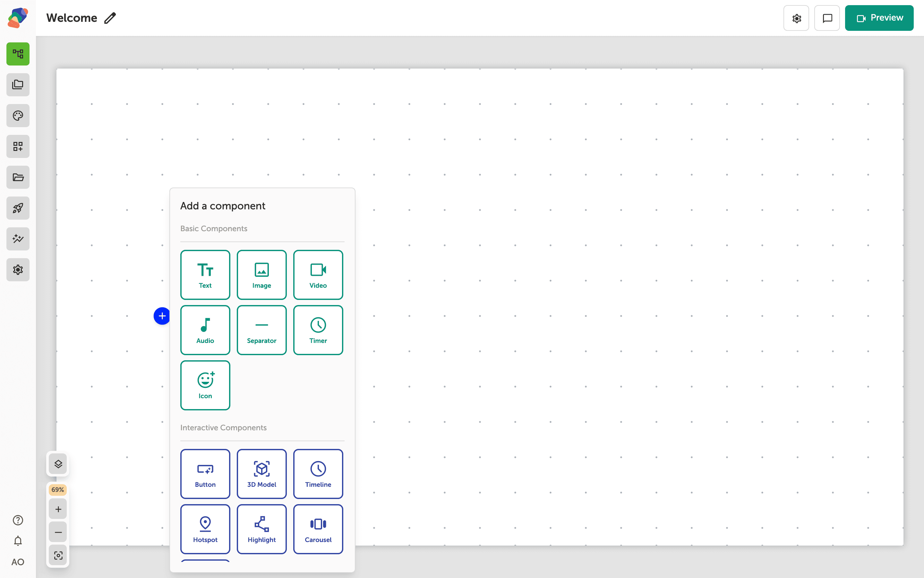924x578 pixels.
Task: Open the sparkle analytics icon in sidebar
Action: point(18,239)
